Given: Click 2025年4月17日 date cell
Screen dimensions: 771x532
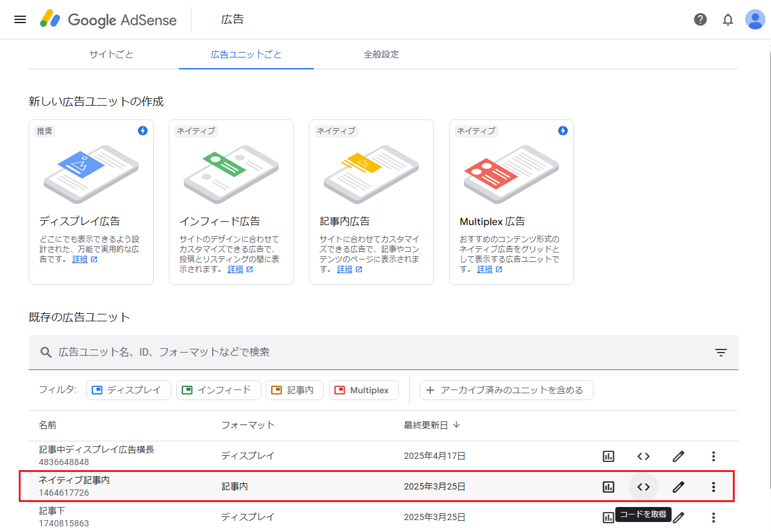Looking at the screenshot, I should click(x=435, y=456).
